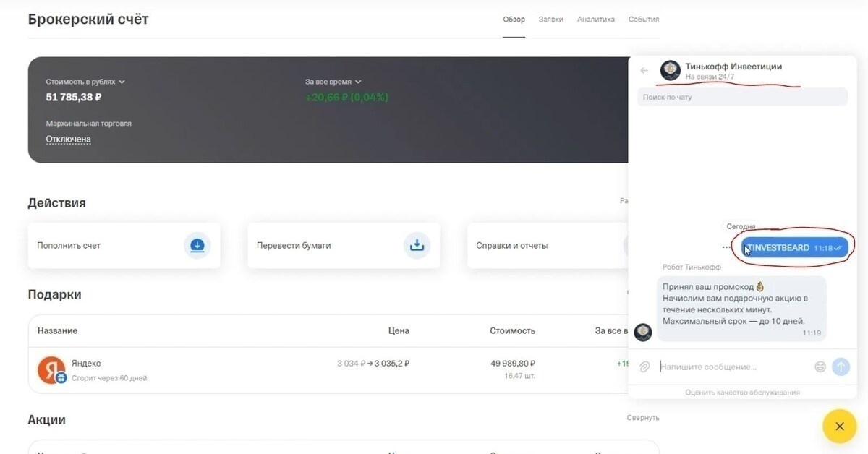Open the Отключена margin trading link
This screenshot has width=868, height=454.
click(68, 139)
